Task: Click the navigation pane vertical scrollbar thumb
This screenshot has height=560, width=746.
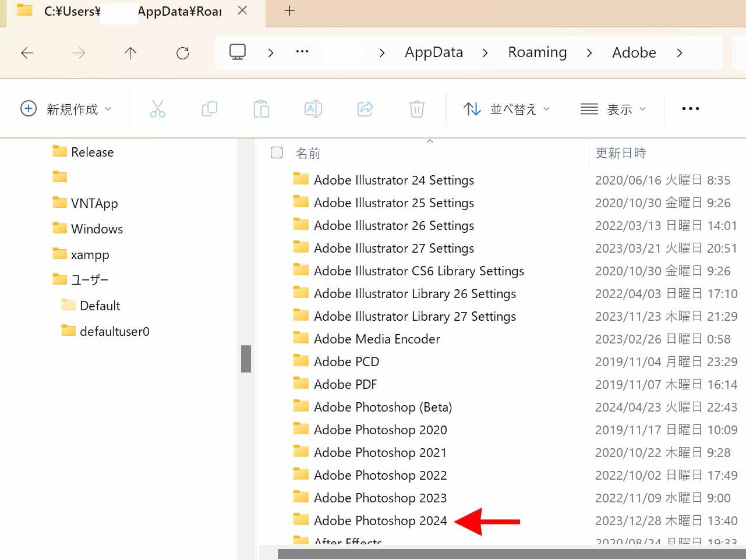Action: 246,359
